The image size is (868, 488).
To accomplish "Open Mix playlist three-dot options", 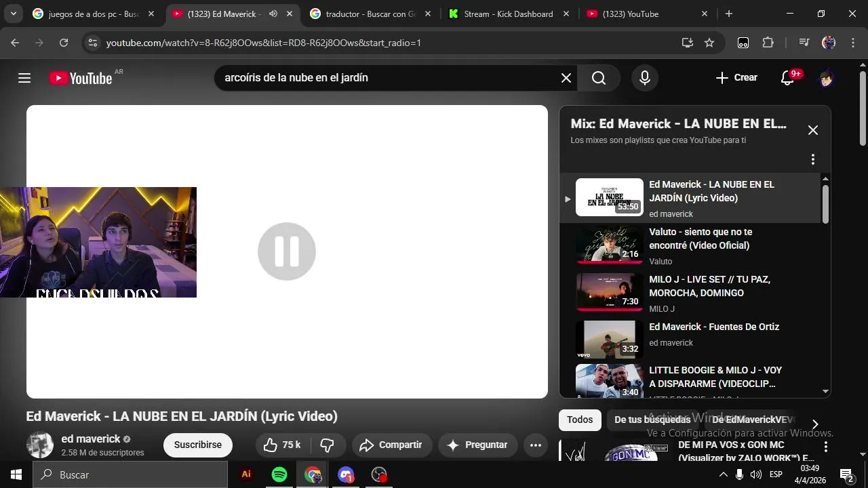I will pos(813,159).
